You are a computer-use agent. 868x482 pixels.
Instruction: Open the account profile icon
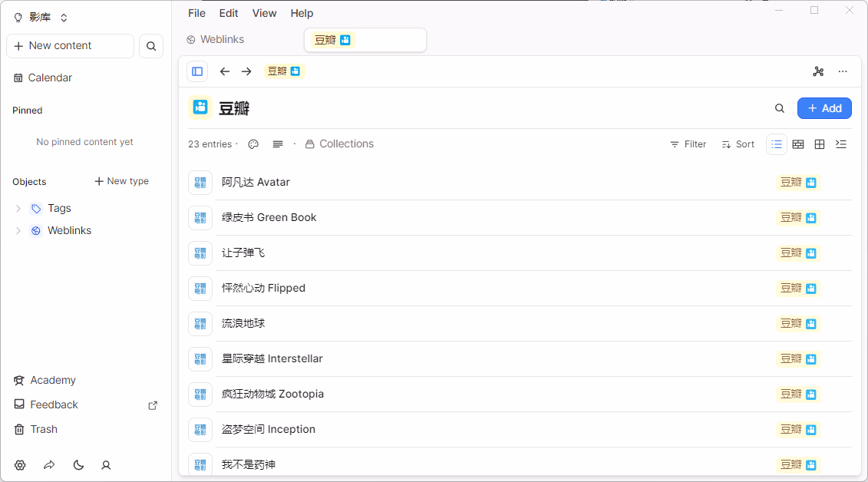click(x=107, y=465)
